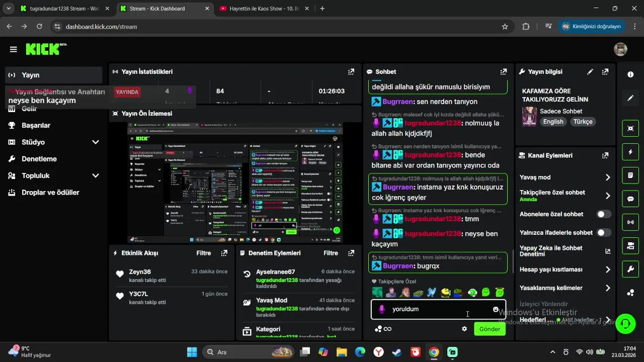Open Windows Start menu
The height and width of the screenshot is (362, 644).
pos(192,352)
